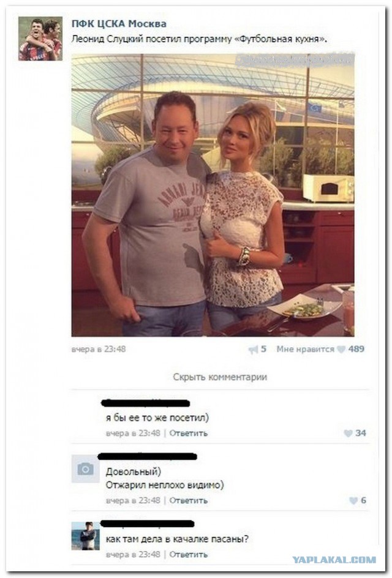
Task: Click the post timestamp вчера в 23:48
Action: (99, 349)
